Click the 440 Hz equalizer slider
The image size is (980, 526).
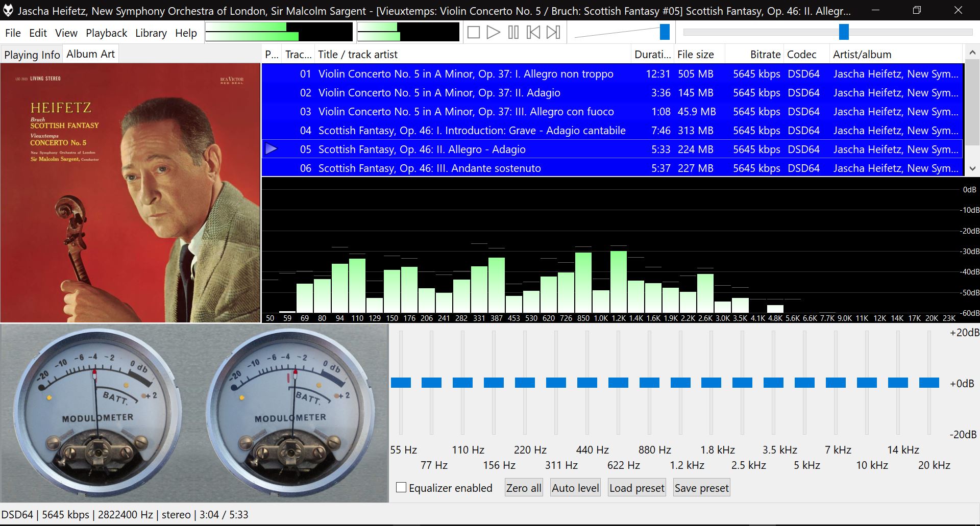click(587, 383)
